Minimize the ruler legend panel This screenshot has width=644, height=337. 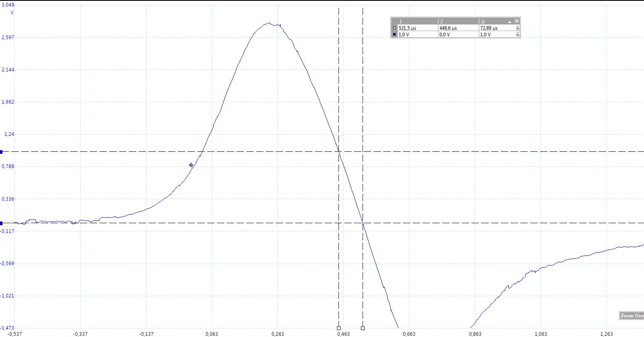pyautogui.click(x=509, y=22)
